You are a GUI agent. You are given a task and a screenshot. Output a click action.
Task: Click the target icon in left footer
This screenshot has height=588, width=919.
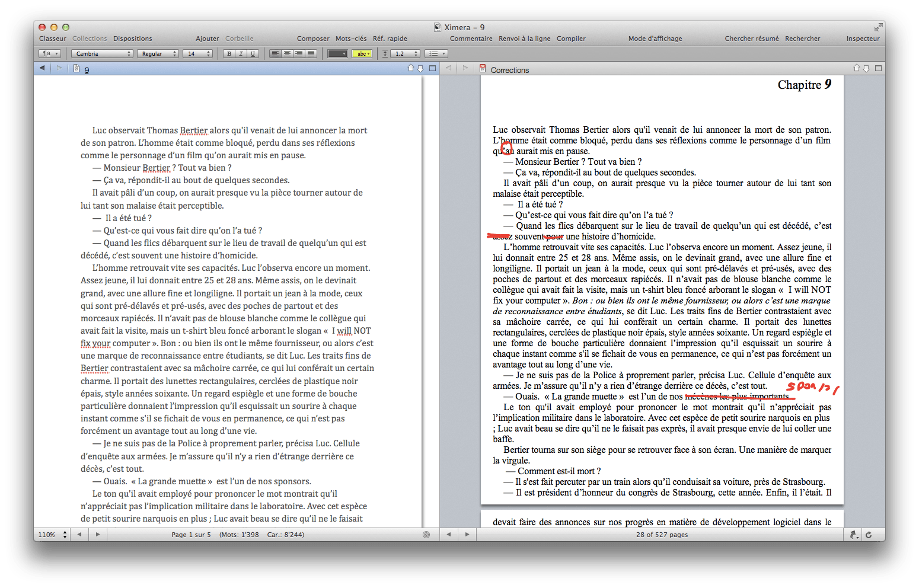point(426,535)
